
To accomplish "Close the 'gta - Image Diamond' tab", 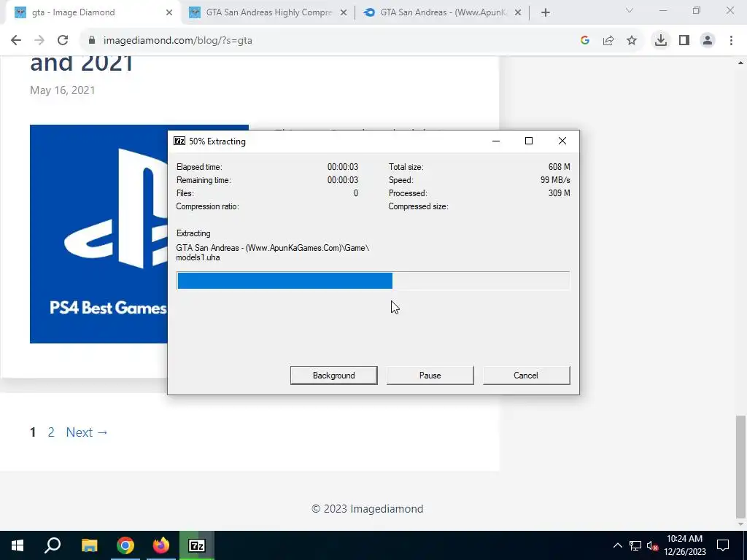I will (169, 13).
